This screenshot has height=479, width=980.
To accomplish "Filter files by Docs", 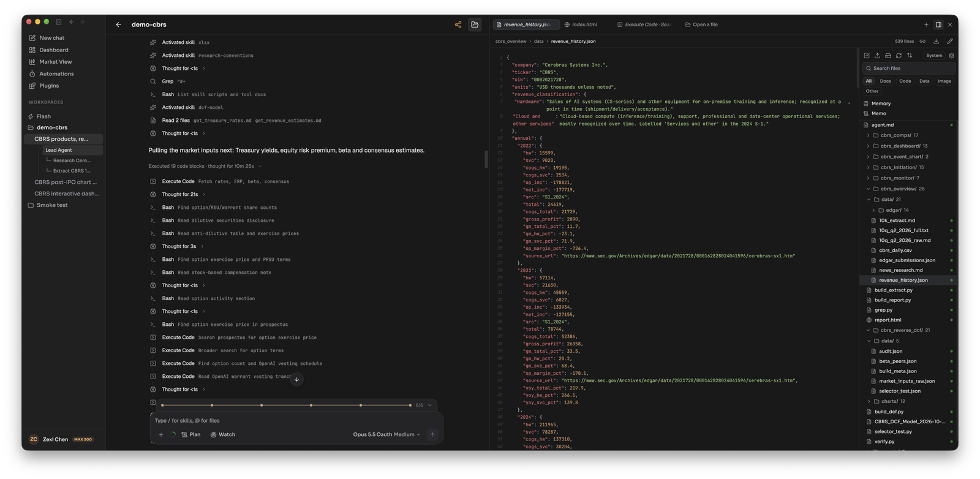I will click(x=886, y=81).
